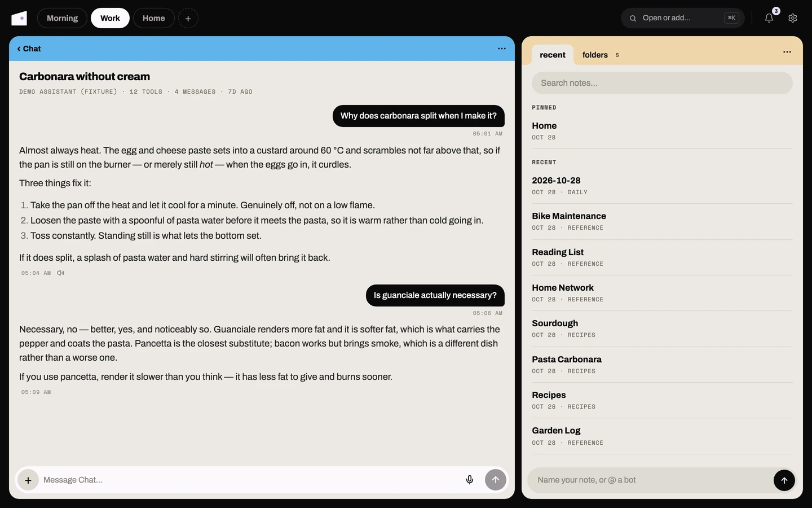Select the Work workspace tab
Image resolution: width=812 pixels, height=508 pixels.
coord(110,18)
